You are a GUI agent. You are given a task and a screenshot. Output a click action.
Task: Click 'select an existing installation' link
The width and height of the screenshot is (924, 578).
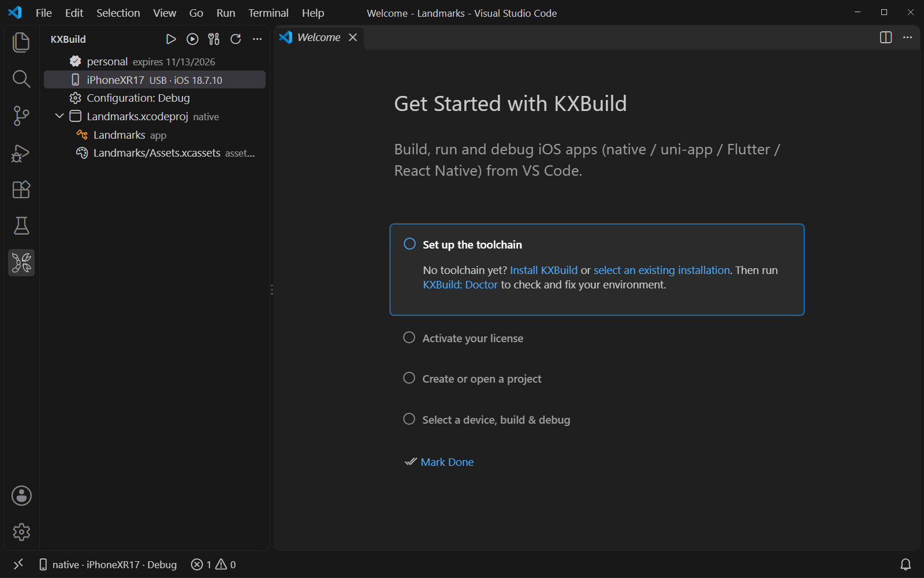662,271
